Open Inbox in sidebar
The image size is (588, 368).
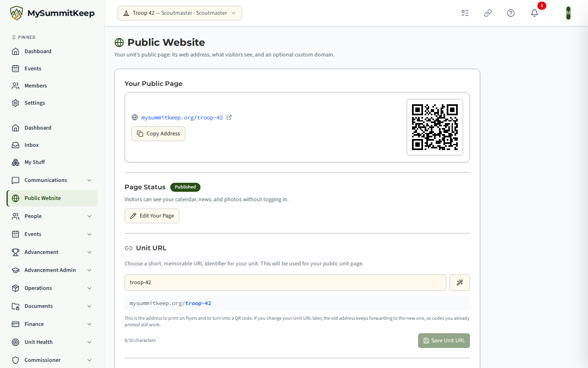click(x=52, y=145)
